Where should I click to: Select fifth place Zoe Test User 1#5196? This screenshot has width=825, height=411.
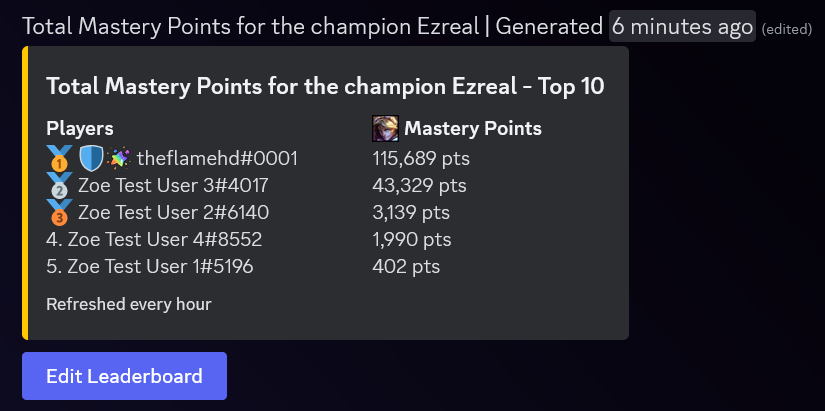pyautogui.click(x=150, y=267)
